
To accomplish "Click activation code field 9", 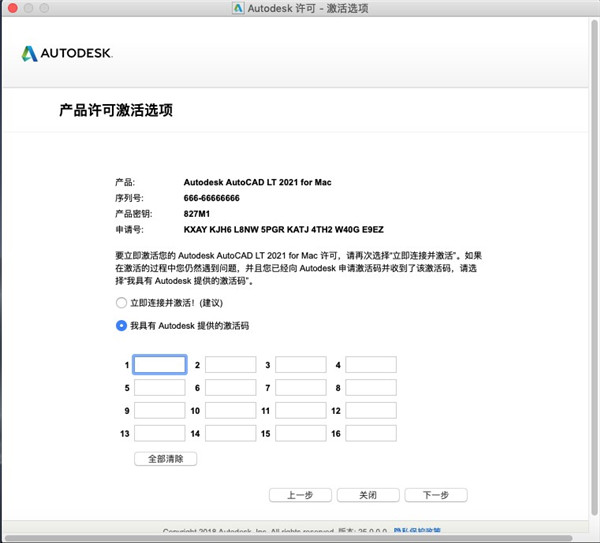I will pos(160,411).
